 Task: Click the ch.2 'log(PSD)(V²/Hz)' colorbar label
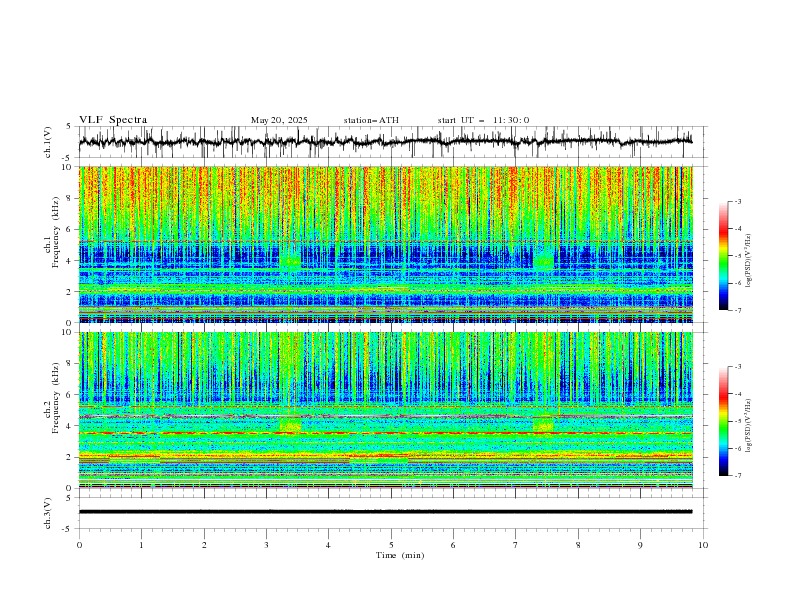[748, 426]
